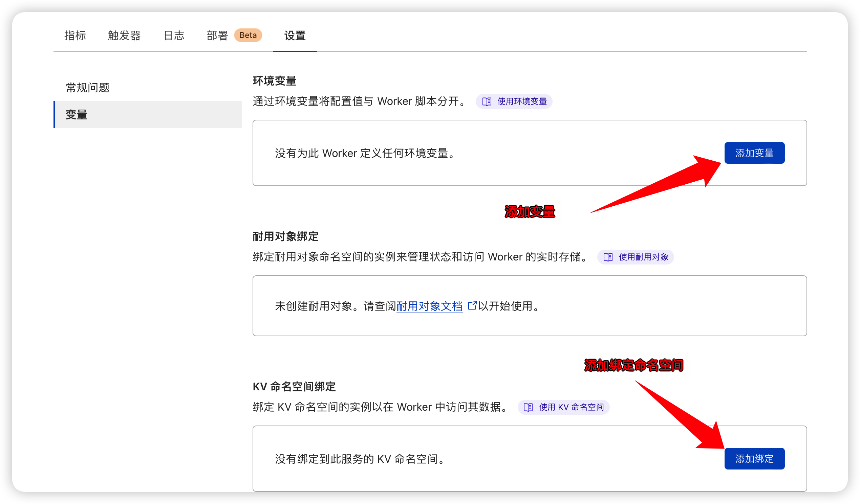Open the 部署 tab
Screen dimensions: 860x504
pyautogui.click(x=217, y=35)
